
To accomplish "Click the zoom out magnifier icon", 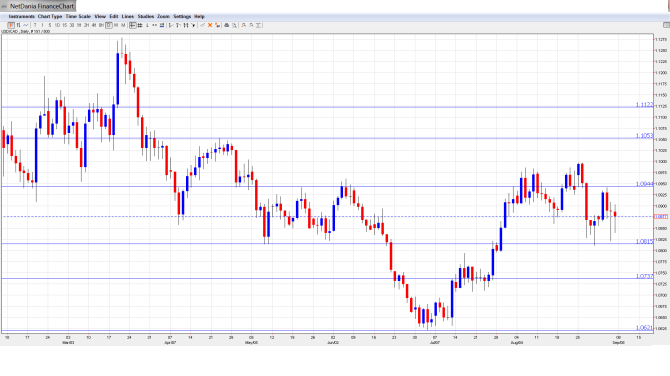I will (251, 25).
